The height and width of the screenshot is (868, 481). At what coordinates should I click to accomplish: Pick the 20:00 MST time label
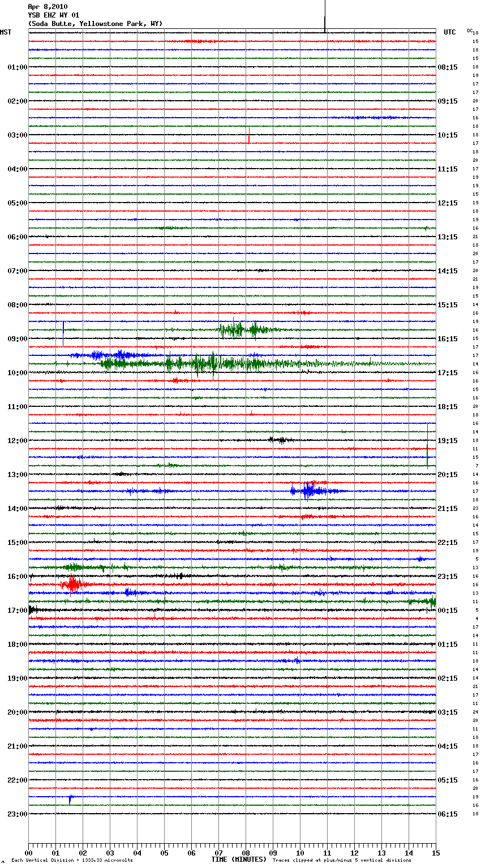(18, 712)
